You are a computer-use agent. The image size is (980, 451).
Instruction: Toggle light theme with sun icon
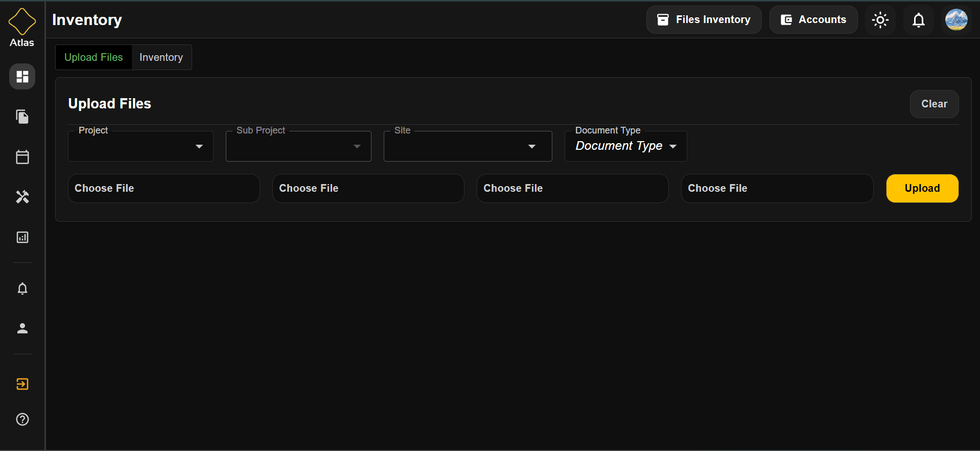point(880,20)
